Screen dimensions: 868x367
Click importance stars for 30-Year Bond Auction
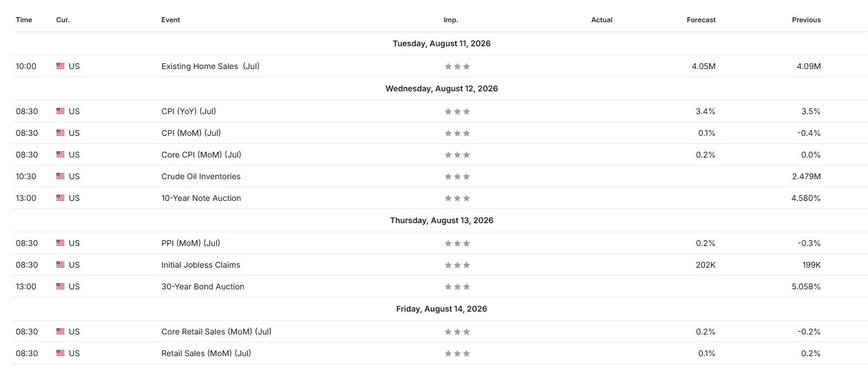click(457, 287)
